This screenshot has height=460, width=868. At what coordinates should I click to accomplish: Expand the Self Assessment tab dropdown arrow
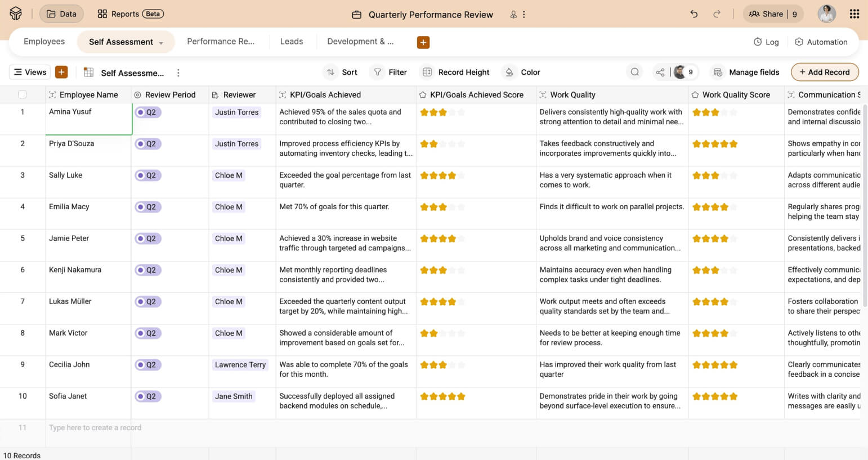[x=161, y=43]
